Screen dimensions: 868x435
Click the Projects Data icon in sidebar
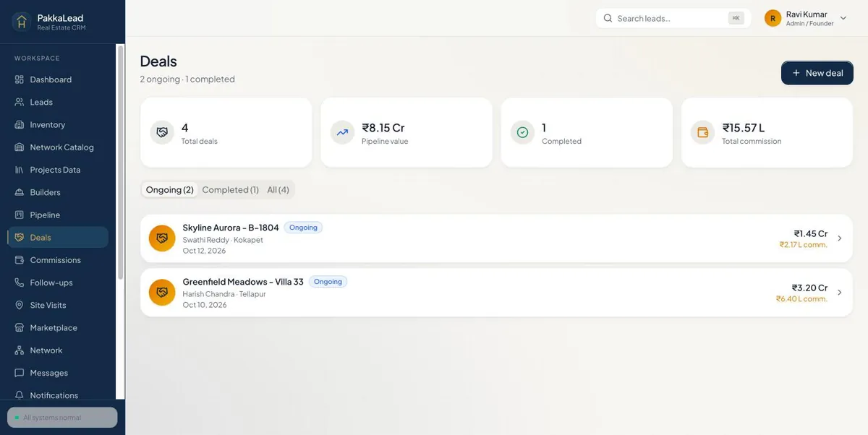coord(20,170)
